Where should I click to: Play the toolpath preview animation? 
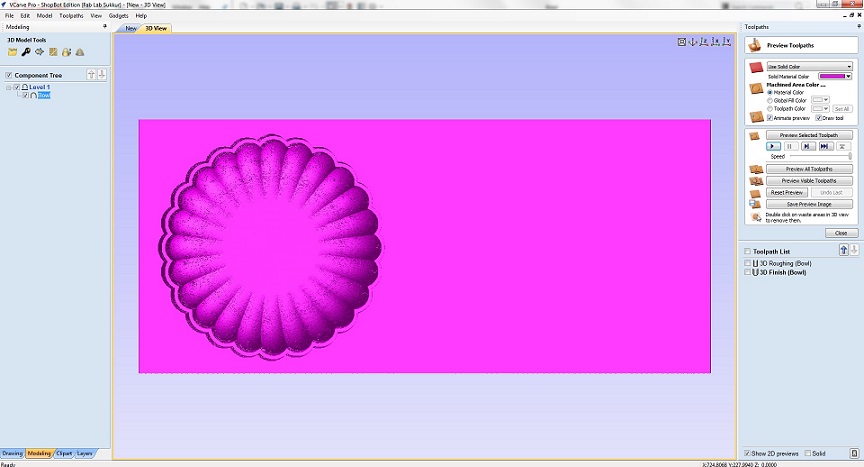(x=773, y=146)
